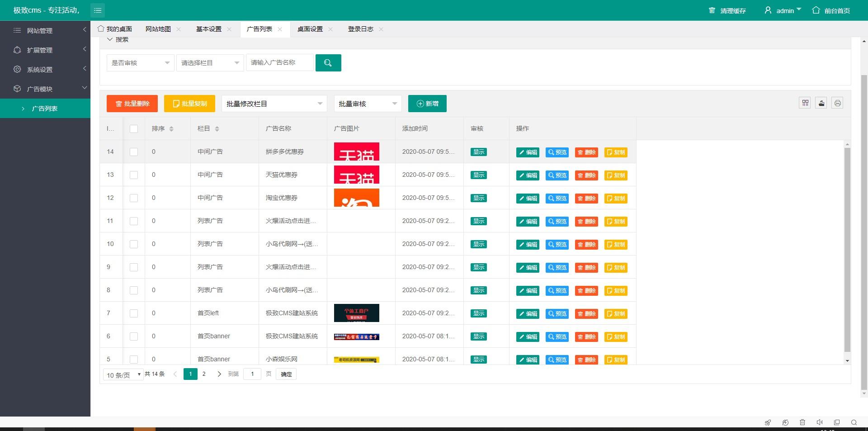Click 清理缓存 trash icon in header
The image size is (868, 431).
pyautogui.click(x=712, y=10)
